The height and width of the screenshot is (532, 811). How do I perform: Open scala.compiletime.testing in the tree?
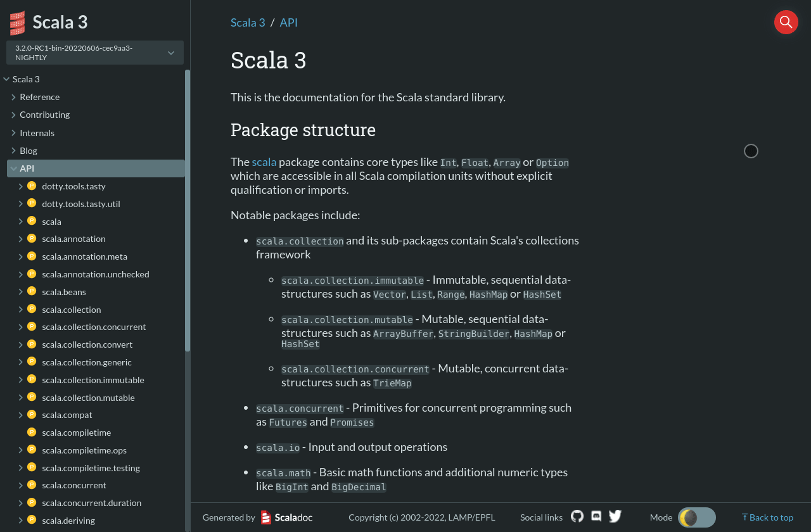(91, 468)
